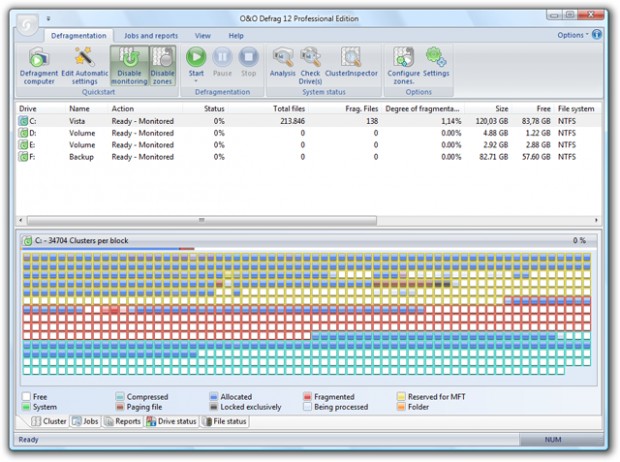Click the Stop defragmentation button
Viewport: 620px width, 462px height.
(x=248, y=62)
